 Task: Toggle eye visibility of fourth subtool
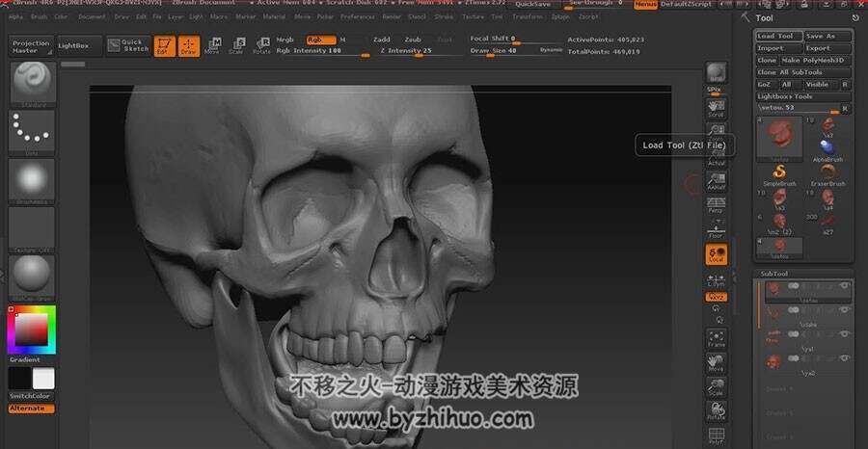tap(844, 358)
